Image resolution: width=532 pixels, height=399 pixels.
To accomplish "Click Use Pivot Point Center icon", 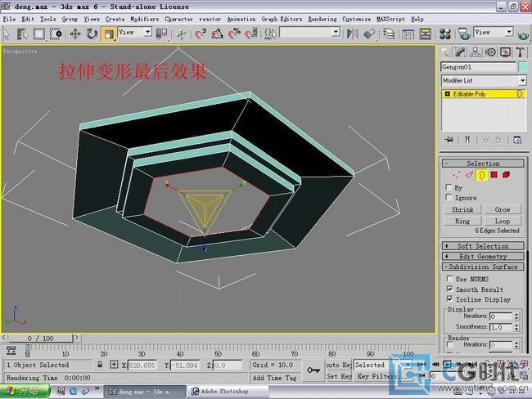I will click(x=161, y=34).
